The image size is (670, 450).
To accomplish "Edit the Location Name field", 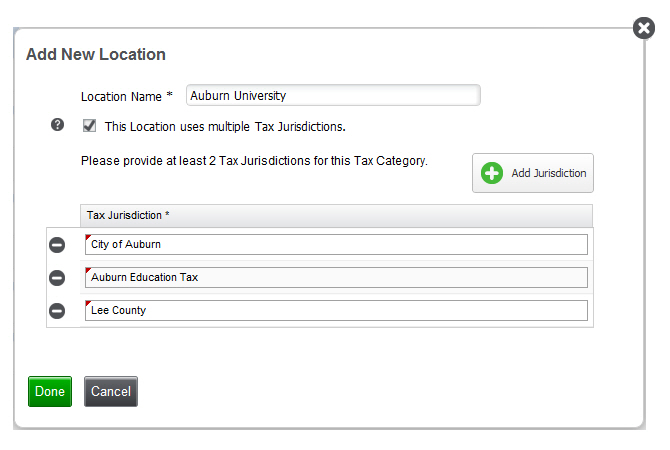I will (x=333, y=95).
